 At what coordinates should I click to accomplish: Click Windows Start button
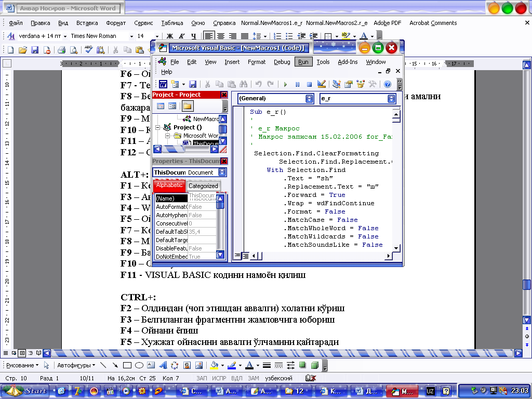point(26,391)
